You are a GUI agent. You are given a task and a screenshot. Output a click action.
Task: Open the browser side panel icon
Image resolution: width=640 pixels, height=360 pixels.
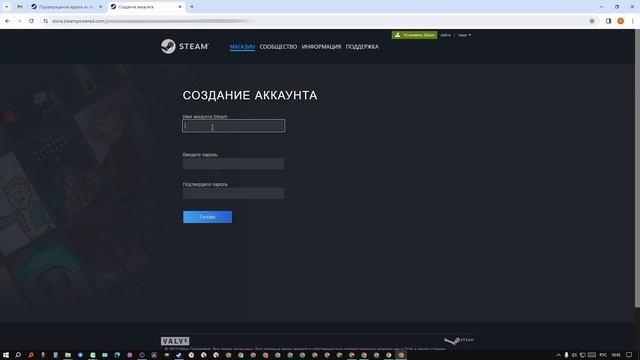coord(608,21)
